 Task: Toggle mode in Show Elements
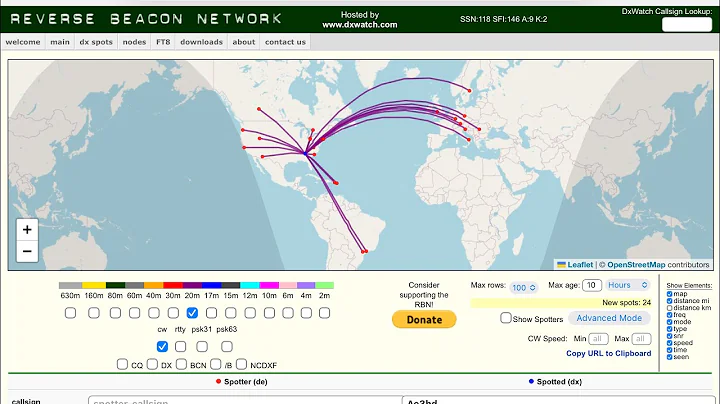[x=669, y=322]
